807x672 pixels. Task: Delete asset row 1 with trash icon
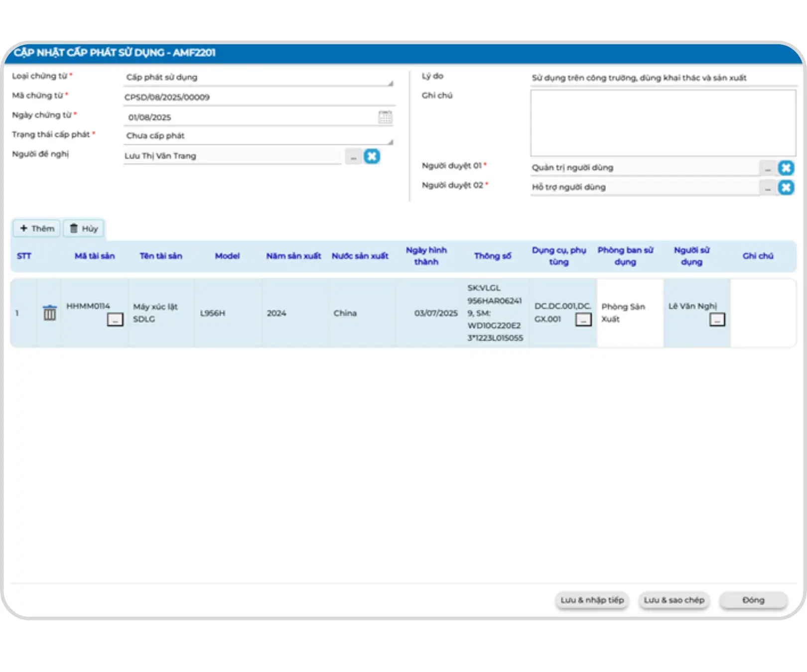(49, 313)
